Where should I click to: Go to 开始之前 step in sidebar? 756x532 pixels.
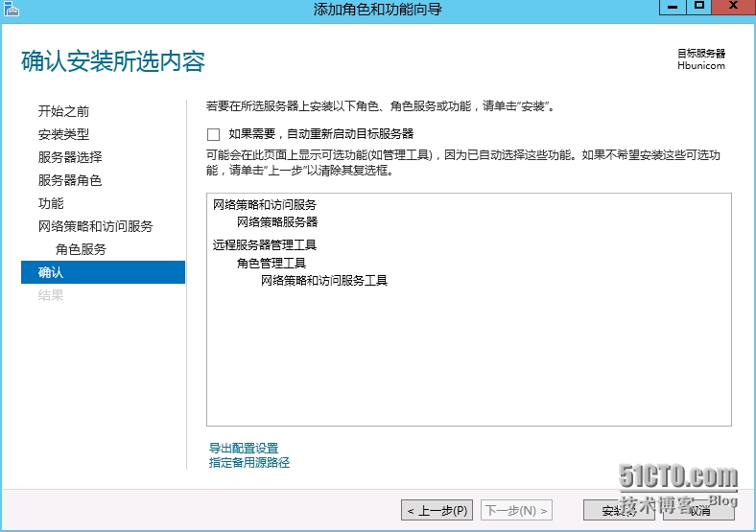63,111
